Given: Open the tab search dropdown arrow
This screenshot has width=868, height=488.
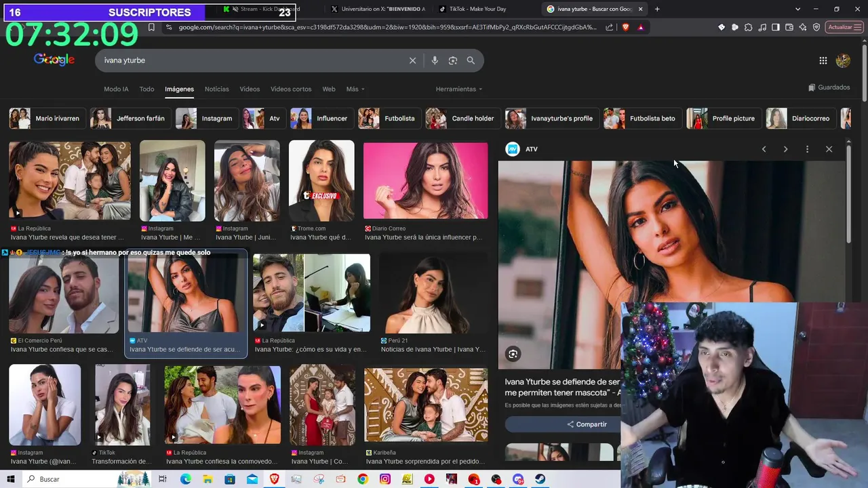Looking at the screenshot, I should [797, 9].
